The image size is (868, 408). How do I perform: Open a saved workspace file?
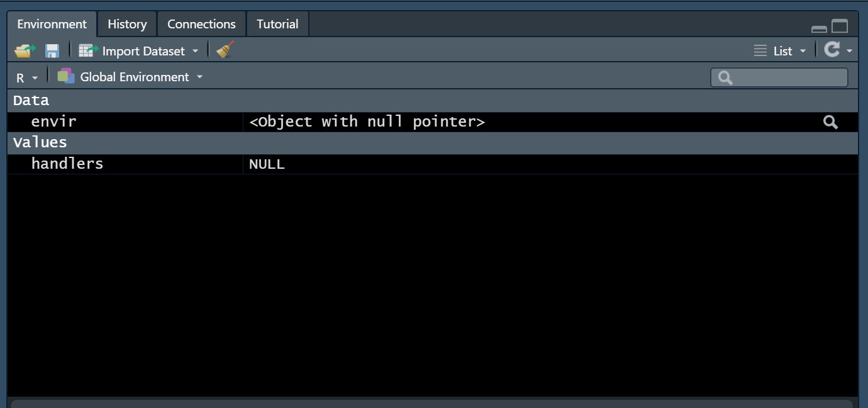(23, 50)
